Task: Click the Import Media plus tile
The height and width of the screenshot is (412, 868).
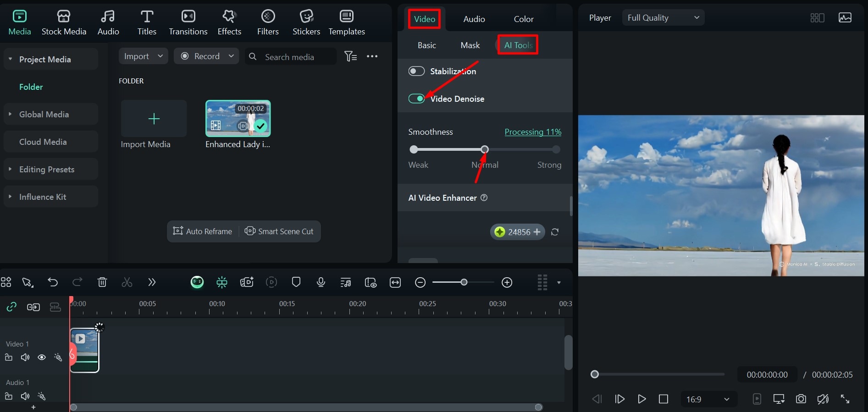Action: [154, 119]
